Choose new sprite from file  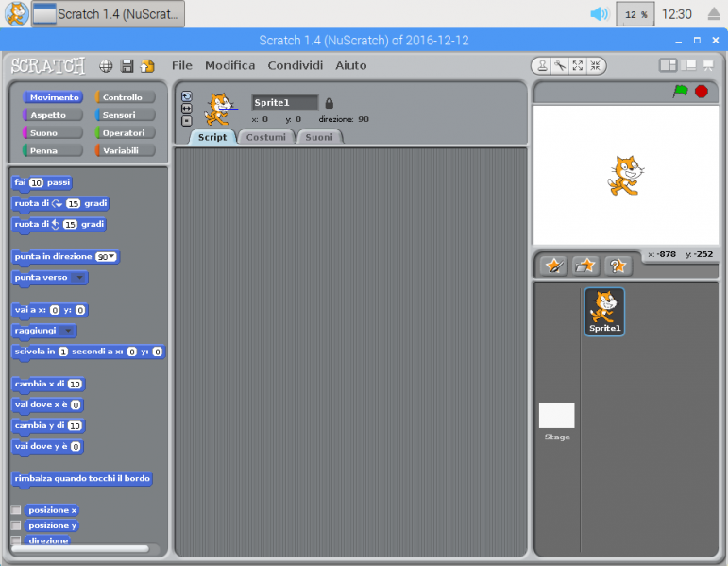click(585, 266)
